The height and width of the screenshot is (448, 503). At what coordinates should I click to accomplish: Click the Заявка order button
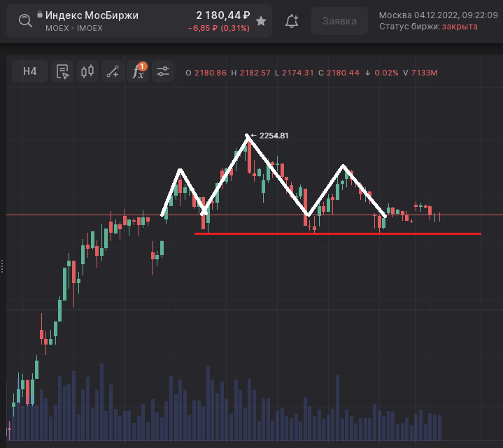click(339, 21)
